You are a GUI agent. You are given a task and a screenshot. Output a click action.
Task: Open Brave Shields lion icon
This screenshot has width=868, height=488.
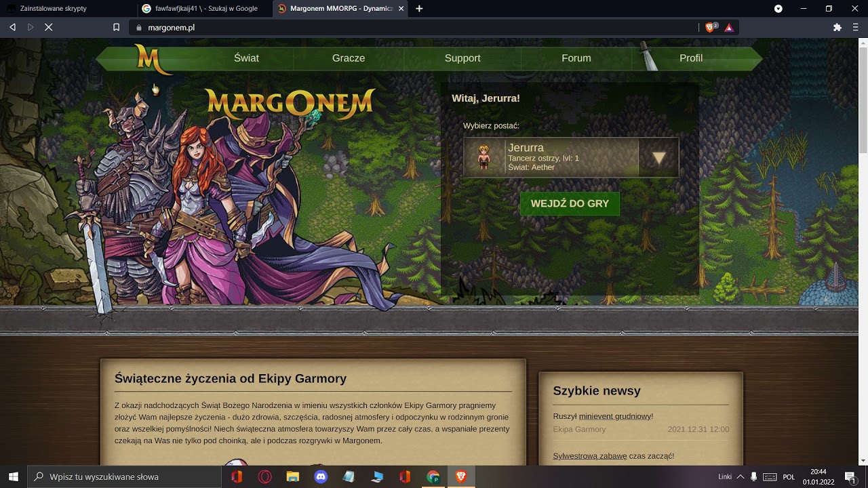tap(711, 28)
